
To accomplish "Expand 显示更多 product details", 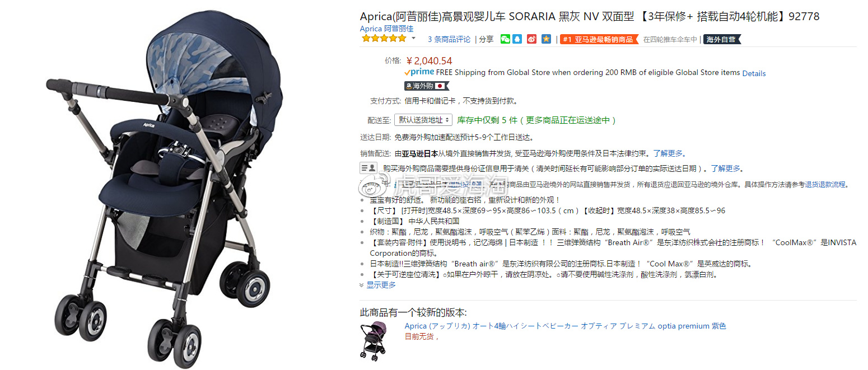I will point(377,285).
